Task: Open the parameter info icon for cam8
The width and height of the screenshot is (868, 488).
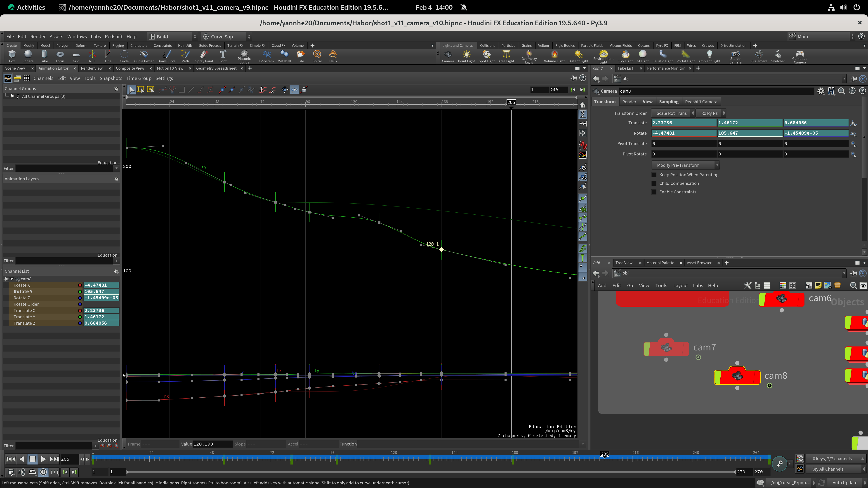Action: click(852, 91)
